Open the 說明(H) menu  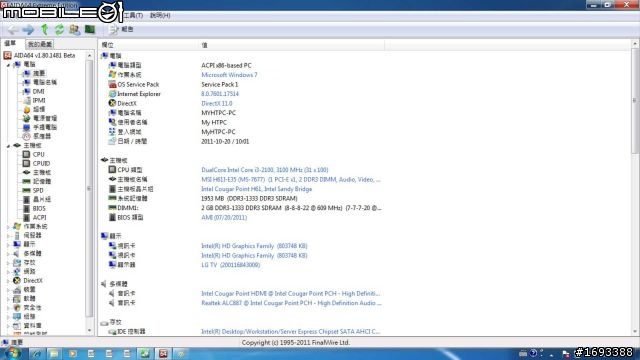(x=160, y=15)
